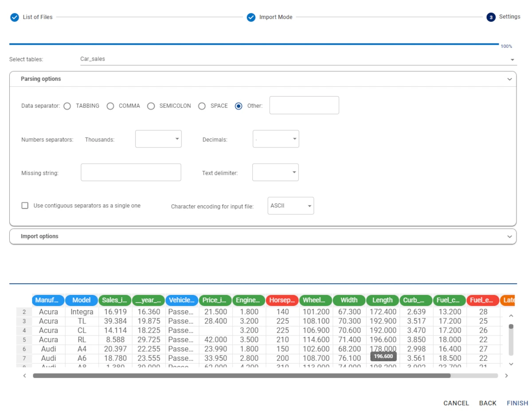Click the Settings step number 3 icon
This screenshot has height=417, width=532.
[x=491, y=17]
